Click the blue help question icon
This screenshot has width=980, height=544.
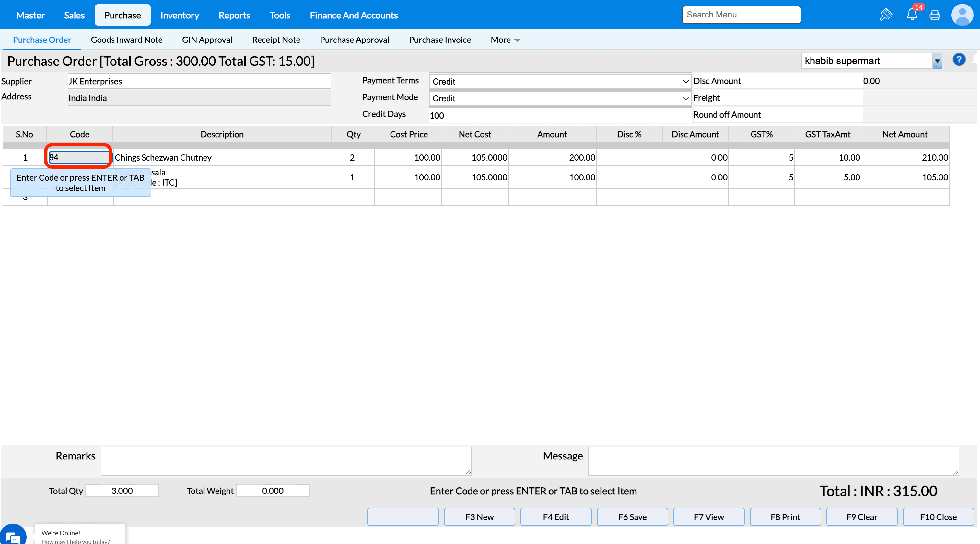[x=959, y=60]
